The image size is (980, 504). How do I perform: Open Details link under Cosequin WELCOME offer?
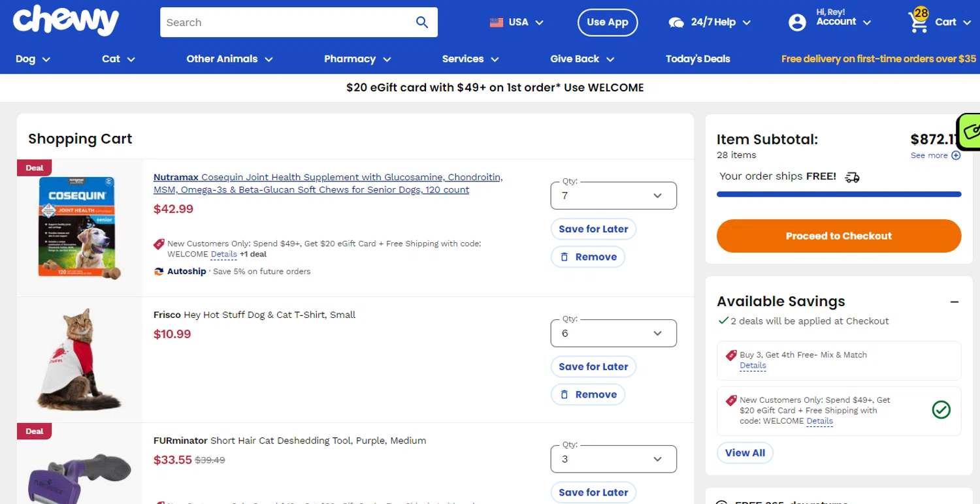pos(223,254)
